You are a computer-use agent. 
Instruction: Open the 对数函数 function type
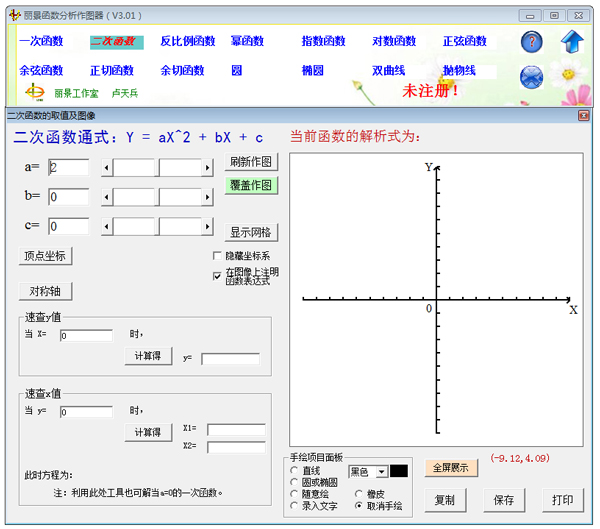[394, 41]
